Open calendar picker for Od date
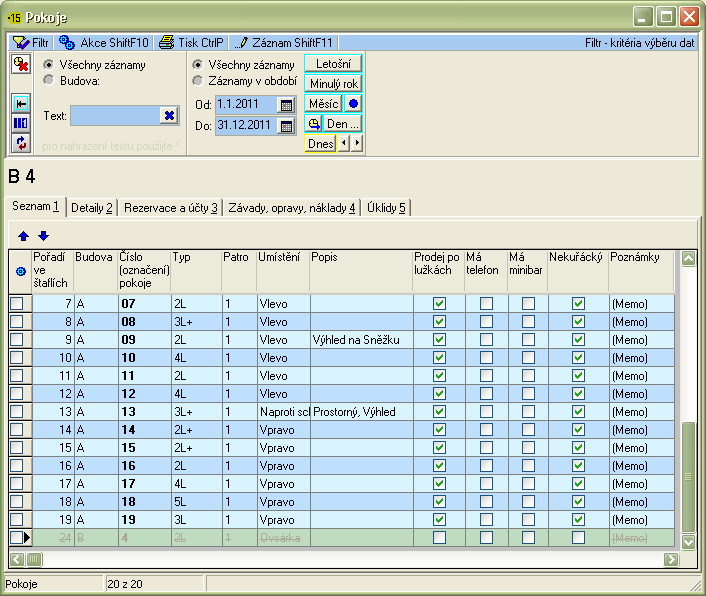 286,105
